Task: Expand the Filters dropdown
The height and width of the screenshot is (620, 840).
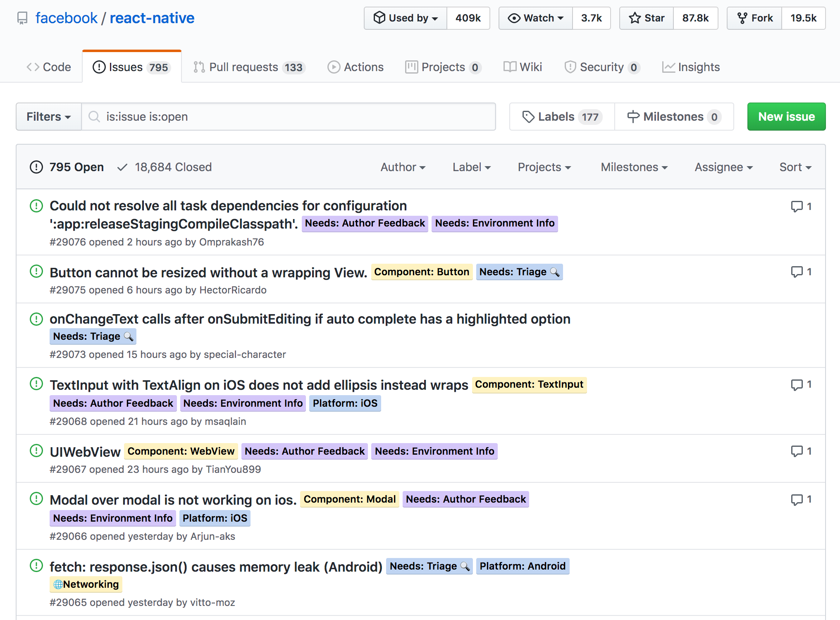Action: point(48,117)
